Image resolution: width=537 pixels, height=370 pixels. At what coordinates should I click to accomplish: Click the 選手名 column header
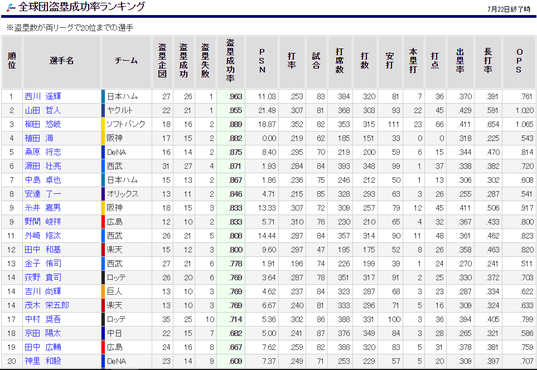(x=62, y=61)
